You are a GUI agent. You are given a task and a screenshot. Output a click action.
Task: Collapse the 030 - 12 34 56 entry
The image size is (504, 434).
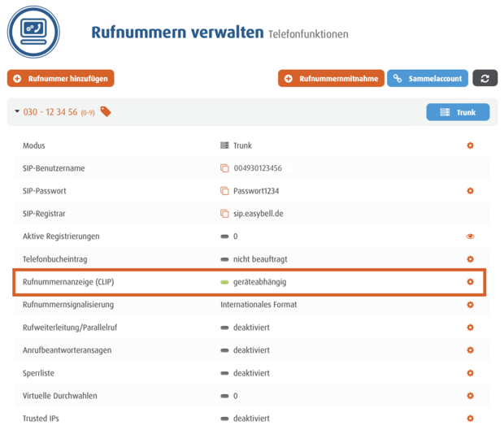pyautogui.click(x=17, y=112)
